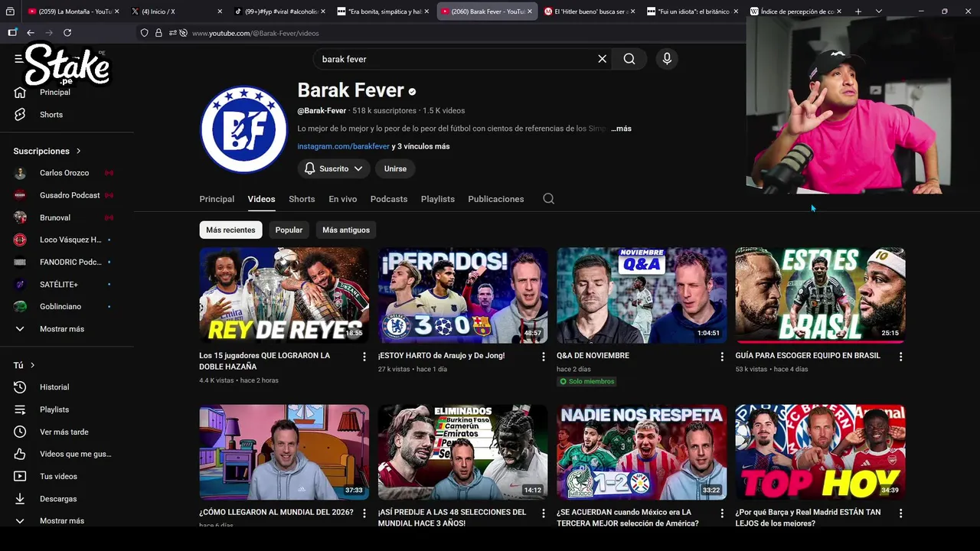This screenshot has width=980, height=551.
Task: Switch to Inicio / X browser tab
Action: (x=176, y=11)
